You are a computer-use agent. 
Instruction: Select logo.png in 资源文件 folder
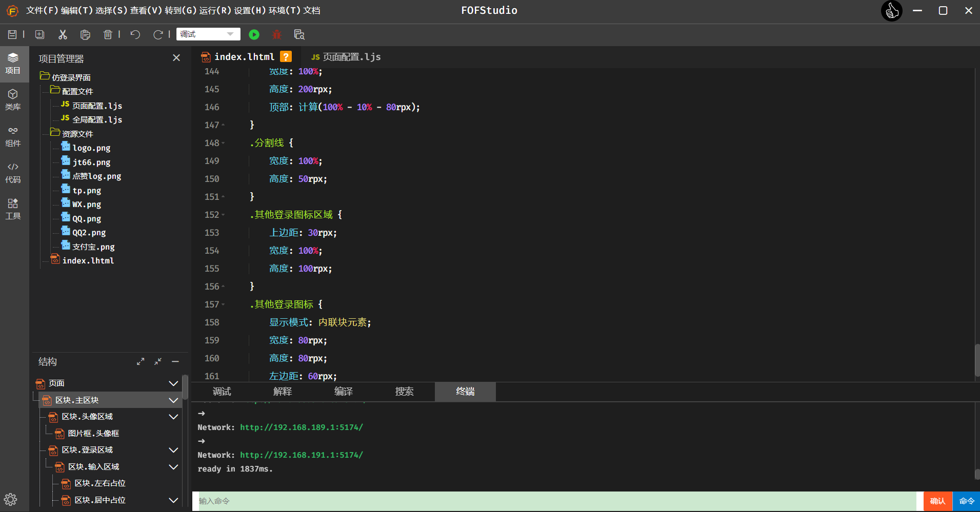click(x=91, y=148)
